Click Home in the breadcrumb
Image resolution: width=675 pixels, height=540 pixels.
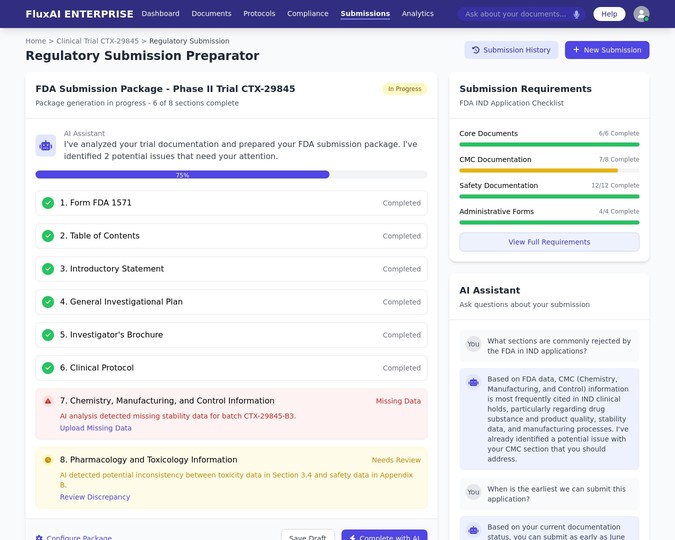pos(36,41)
